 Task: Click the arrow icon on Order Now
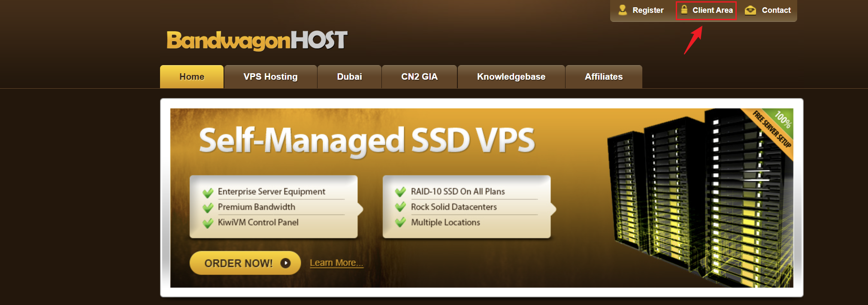[285, 263]
